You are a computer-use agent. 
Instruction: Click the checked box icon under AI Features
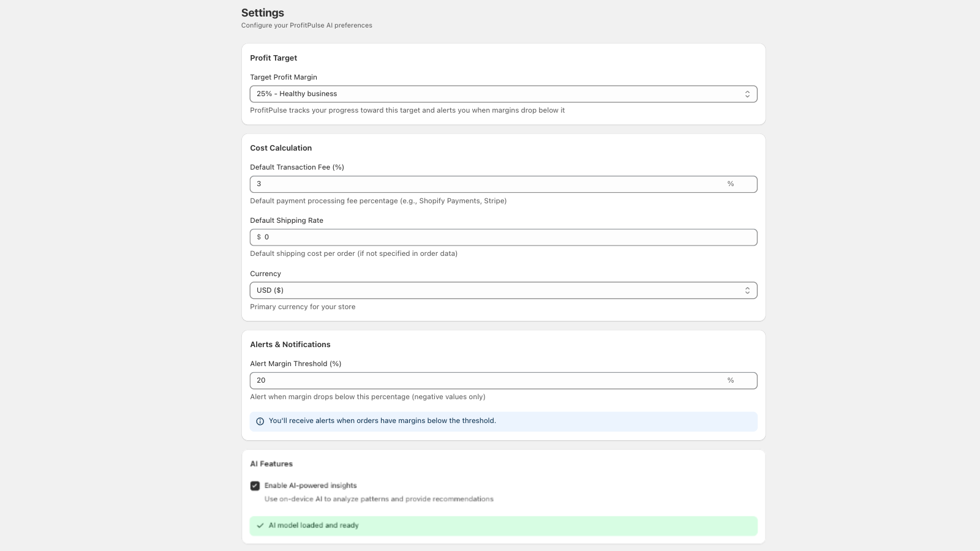pos(255,485)
